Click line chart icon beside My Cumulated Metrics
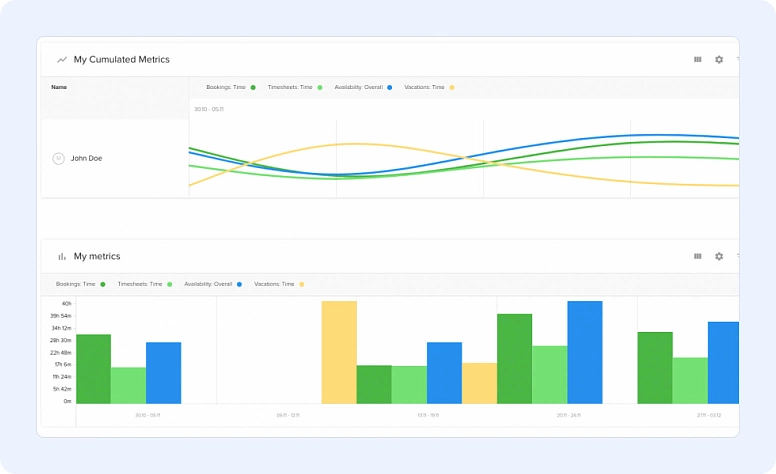The height and width of the screenshot is (474, 776). [62, 60]
